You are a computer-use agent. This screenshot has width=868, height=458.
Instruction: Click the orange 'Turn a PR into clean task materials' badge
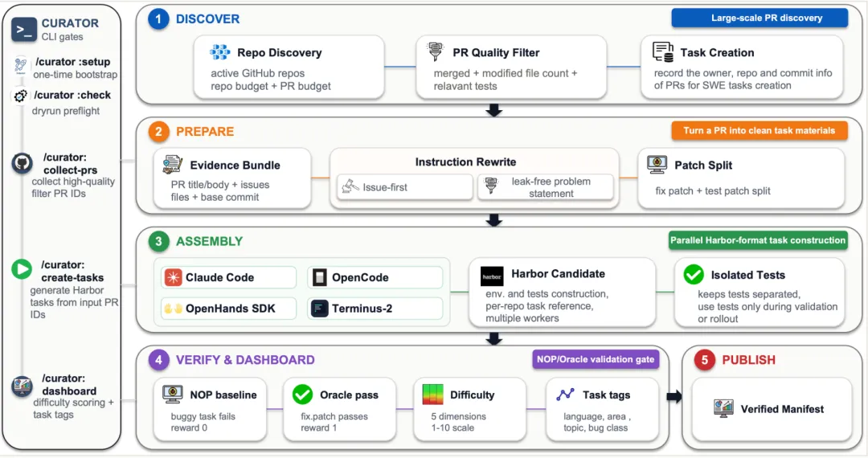click(x=759, y=130)
